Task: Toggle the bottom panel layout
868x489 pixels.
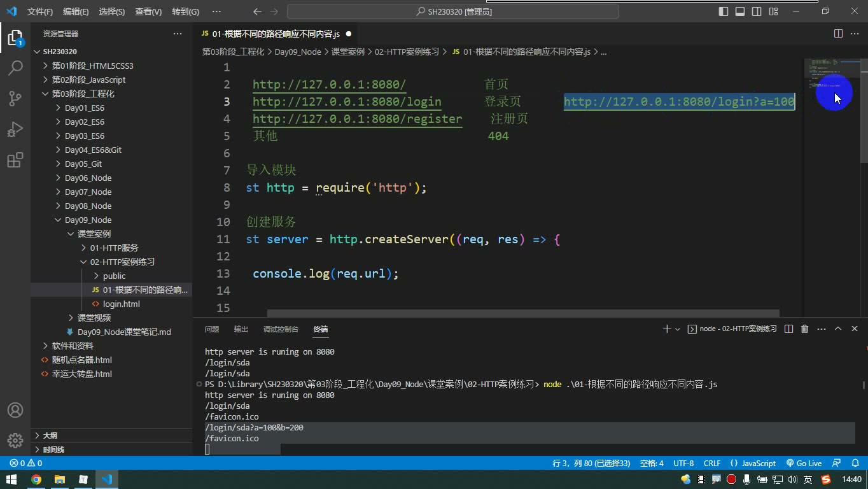Action: coord(740,11)
